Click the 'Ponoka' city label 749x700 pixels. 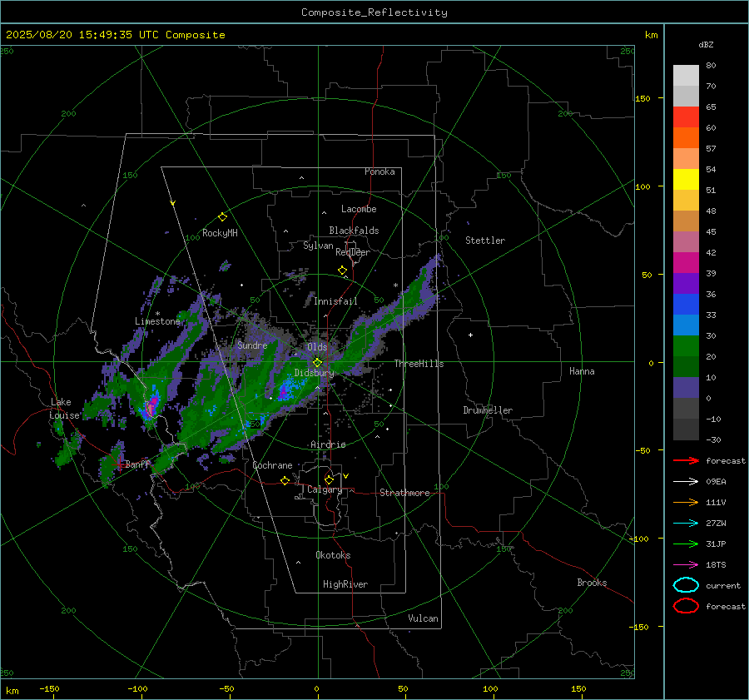(379, 171)
